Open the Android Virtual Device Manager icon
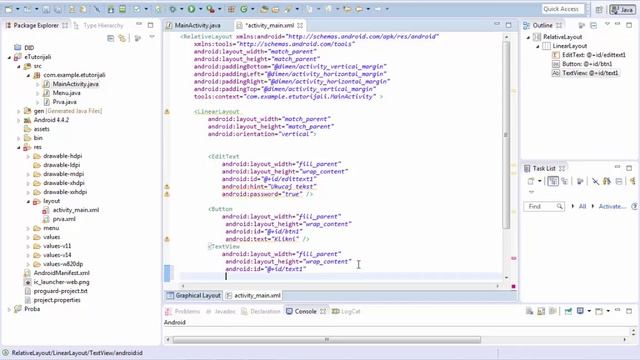Screen dimensions: 640x360 (x=122, y=9)
